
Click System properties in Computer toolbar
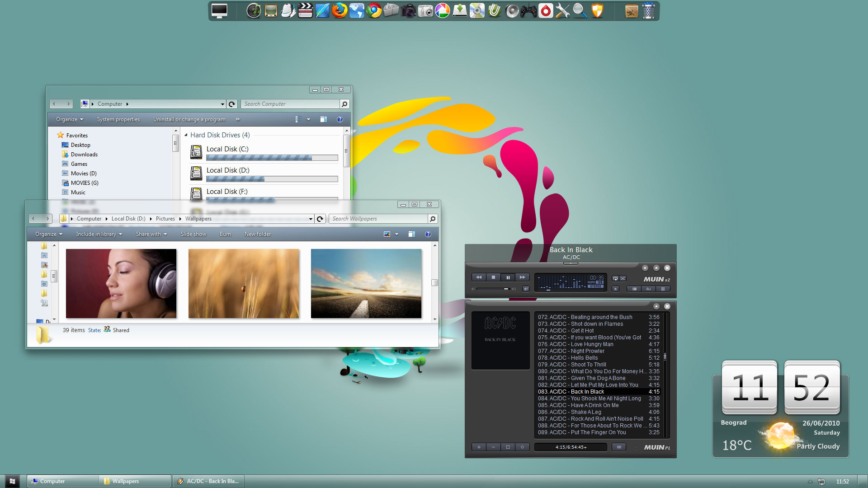pos(118,119)
